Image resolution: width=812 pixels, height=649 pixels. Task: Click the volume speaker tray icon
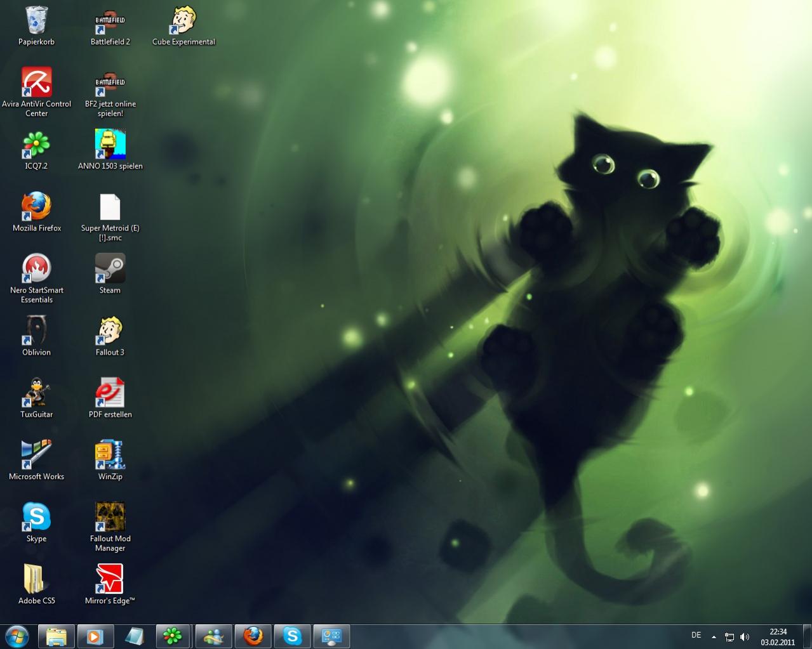pos(745,637)
